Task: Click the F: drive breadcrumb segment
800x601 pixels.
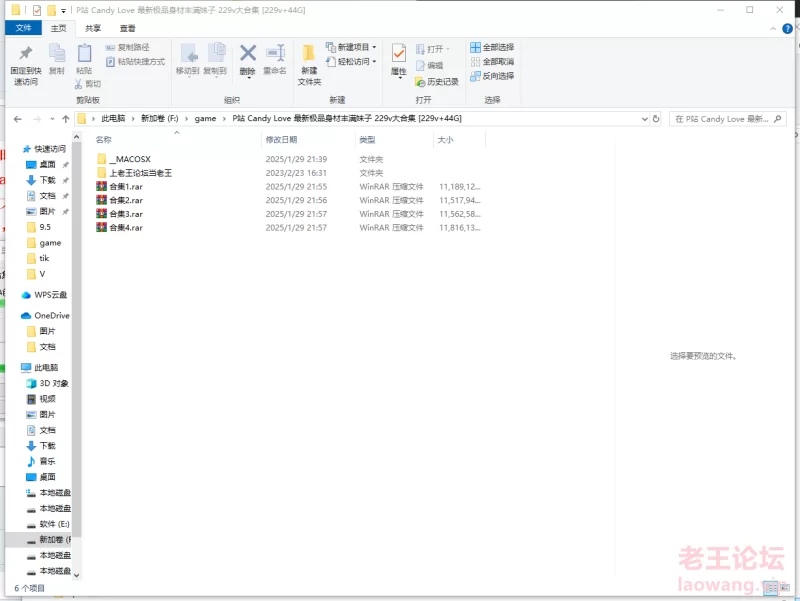Action: tap(160, 119)
